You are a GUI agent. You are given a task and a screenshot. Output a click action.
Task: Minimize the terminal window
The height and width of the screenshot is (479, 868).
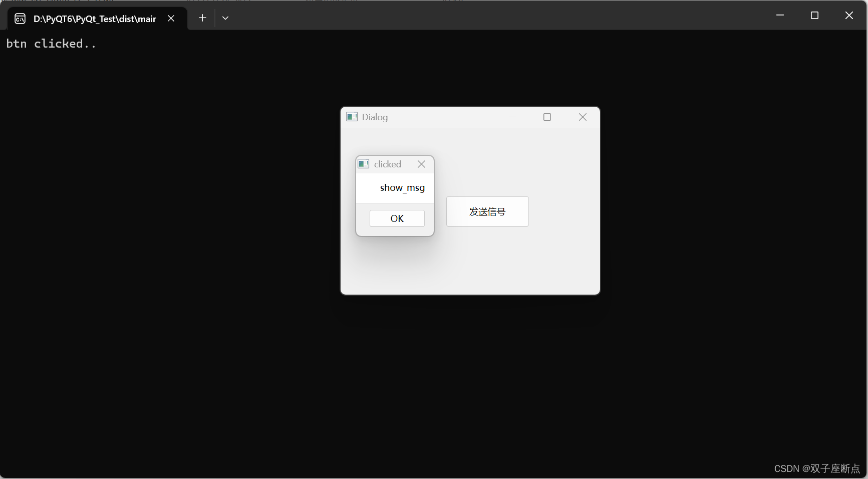[780, 16]
